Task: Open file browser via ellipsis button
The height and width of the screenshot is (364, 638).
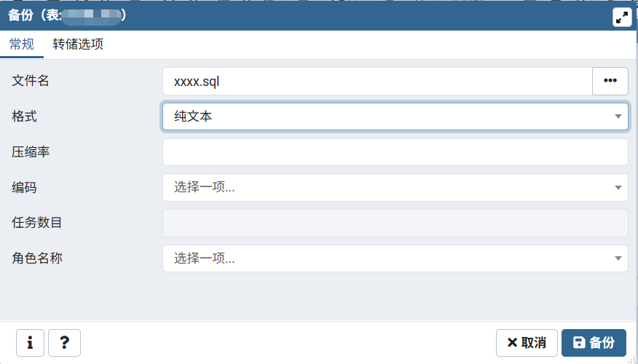Action: 610,81
